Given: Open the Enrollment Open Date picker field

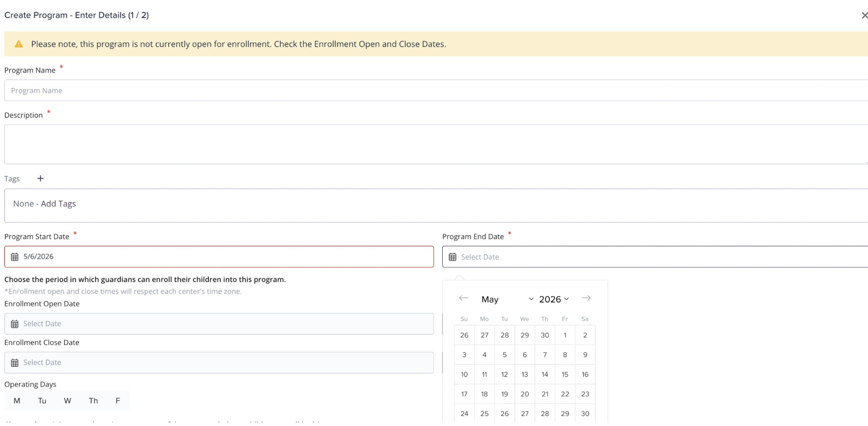Looking at the screenshot, I should click(x=219, y=324).
